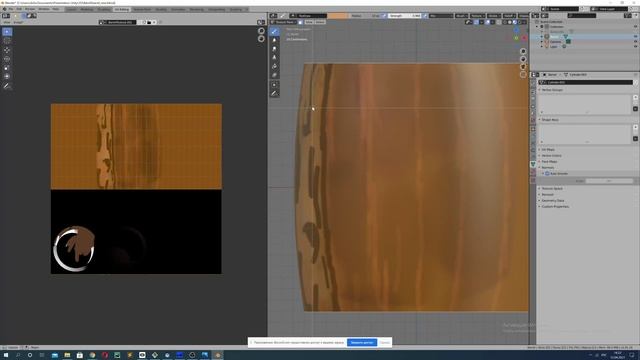Screen dimensions: 640x360
Task: Open the Object Data properties tab (green triangle)
Action: click(533, 164)
